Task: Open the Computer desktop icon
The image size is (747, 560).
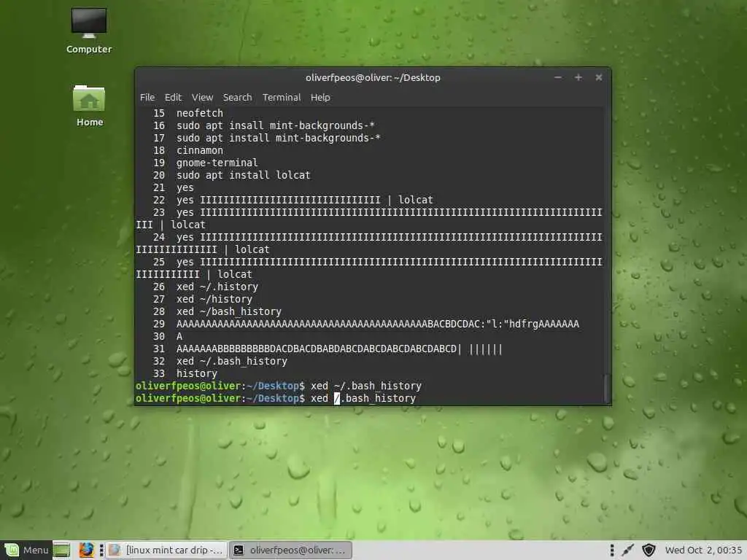Action: pos(89,30)
